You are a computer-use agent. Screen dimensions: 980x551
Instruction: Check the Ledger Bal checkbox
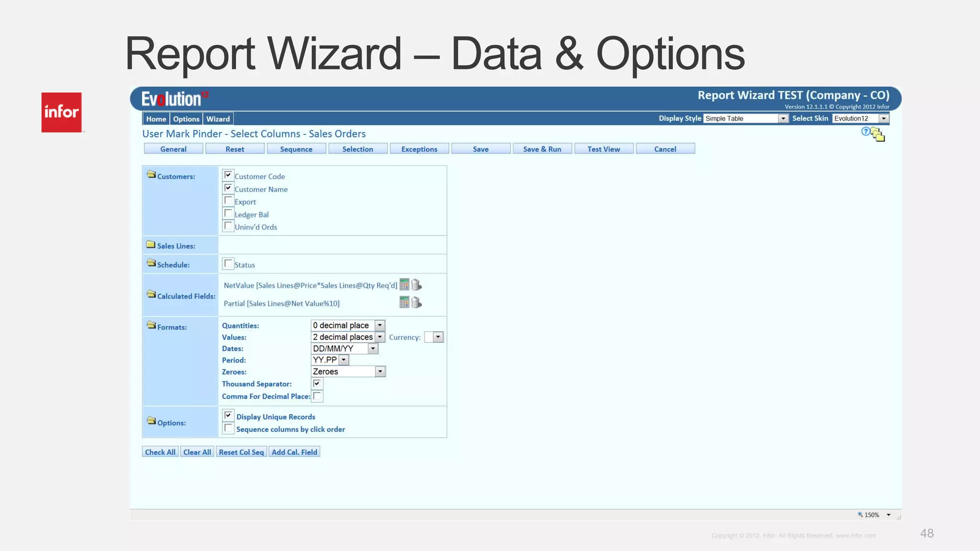228,213
